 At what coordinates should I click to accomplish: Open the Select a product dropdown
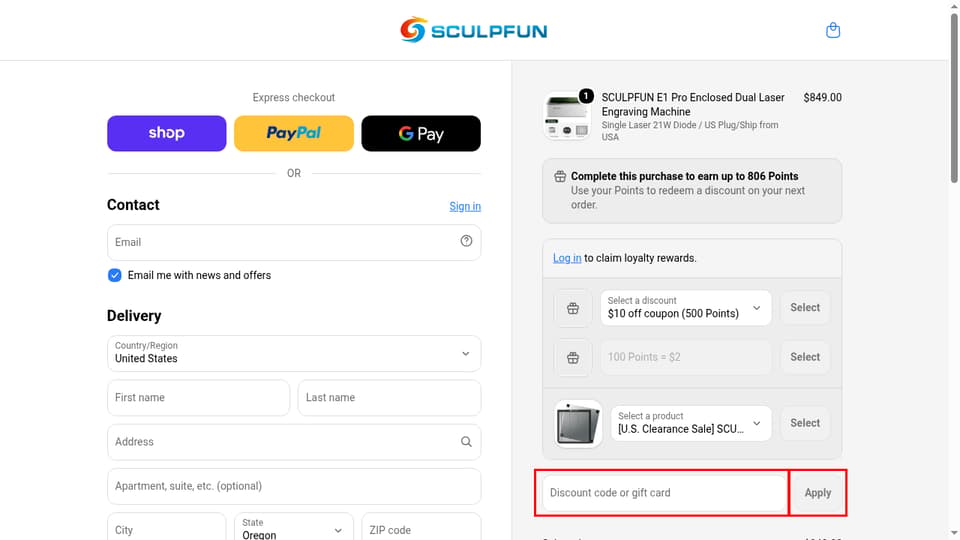pyautogui.click(x=691, y=423)
